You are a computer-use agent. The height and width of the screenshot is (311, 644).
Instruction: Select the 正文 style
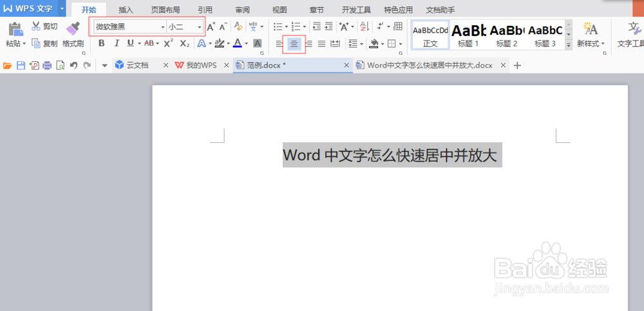[430, 35]
